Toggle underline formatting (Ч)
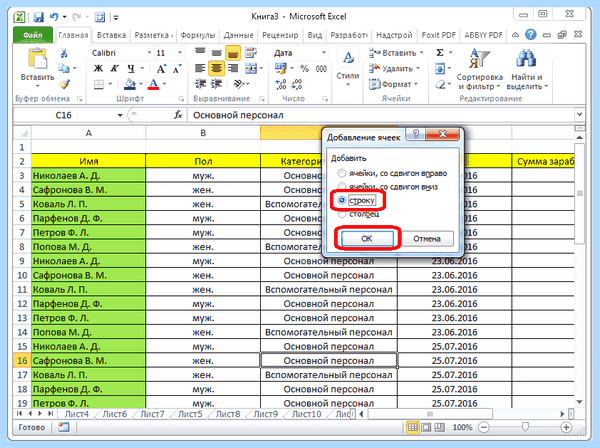This screenshot has width=600, height=448. click(x=131, y=68)
